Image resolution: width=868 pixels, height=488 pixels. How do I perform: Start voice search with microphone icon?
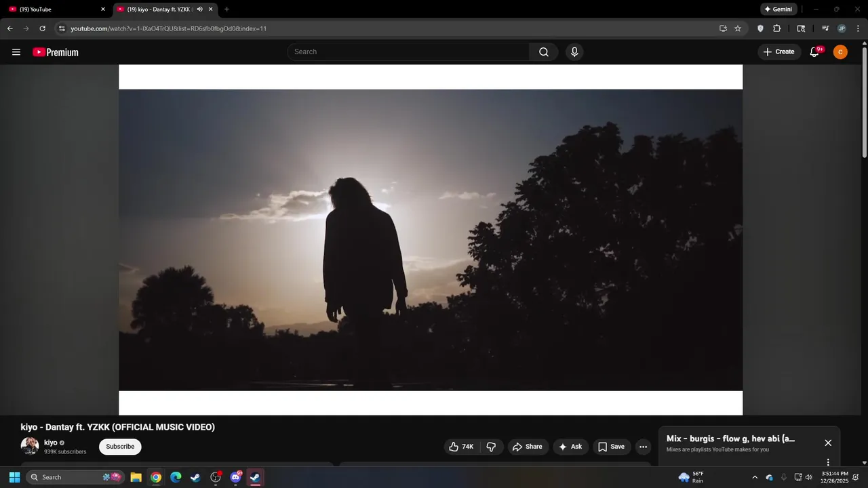[x=574, y=52]
